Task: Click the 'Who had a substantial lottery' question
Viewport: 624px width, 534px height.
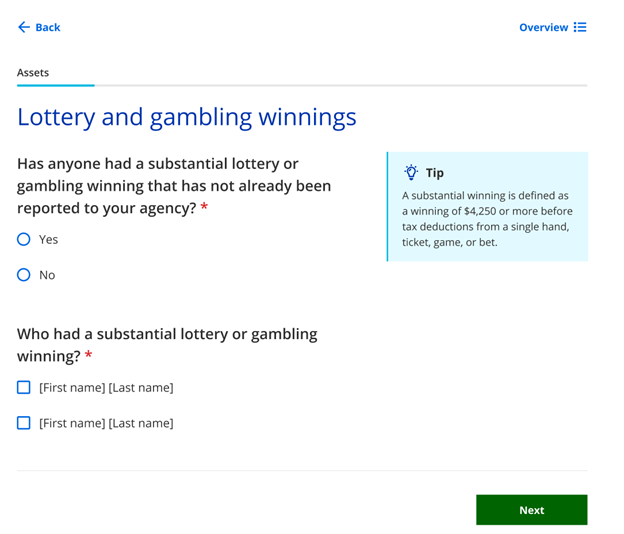Action: 167,344
